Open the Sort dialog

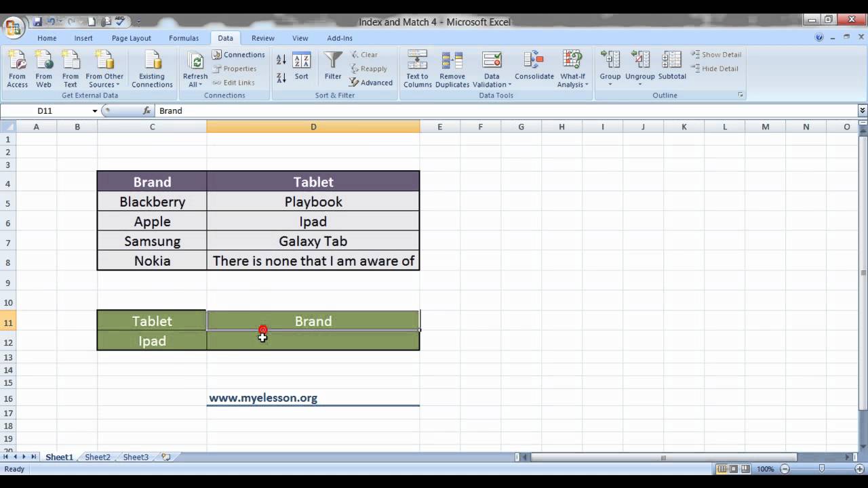(x=302, y=66)
